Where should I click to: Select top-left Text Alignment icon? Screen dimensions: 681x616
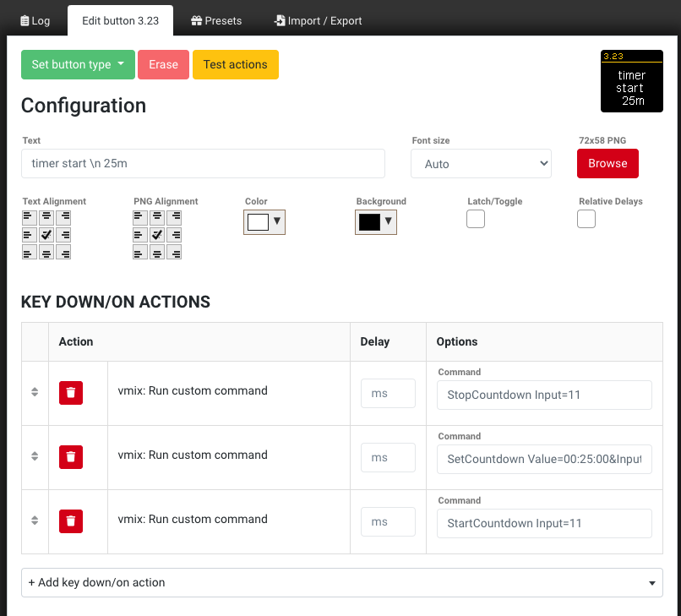pos(29,217)
